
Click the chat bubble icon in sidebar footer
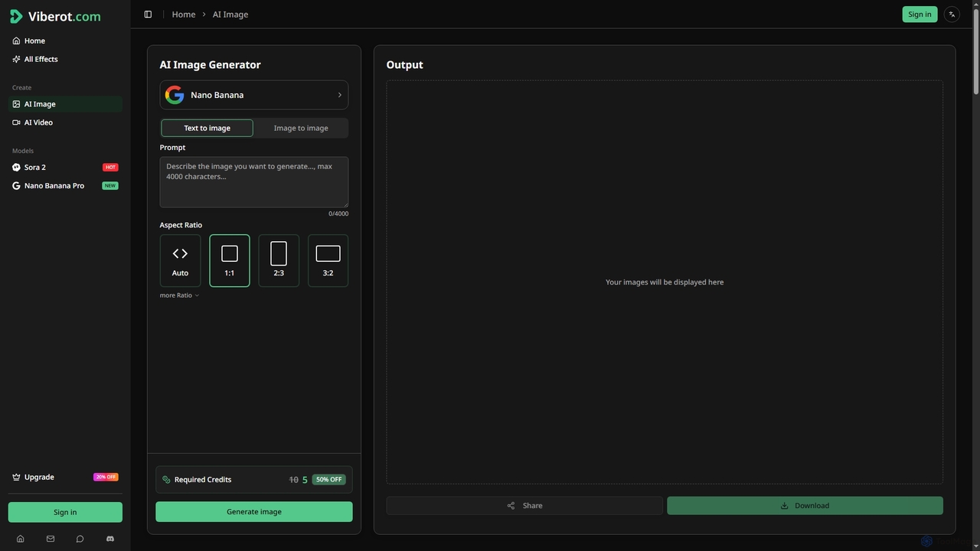[x=80, y=539]
